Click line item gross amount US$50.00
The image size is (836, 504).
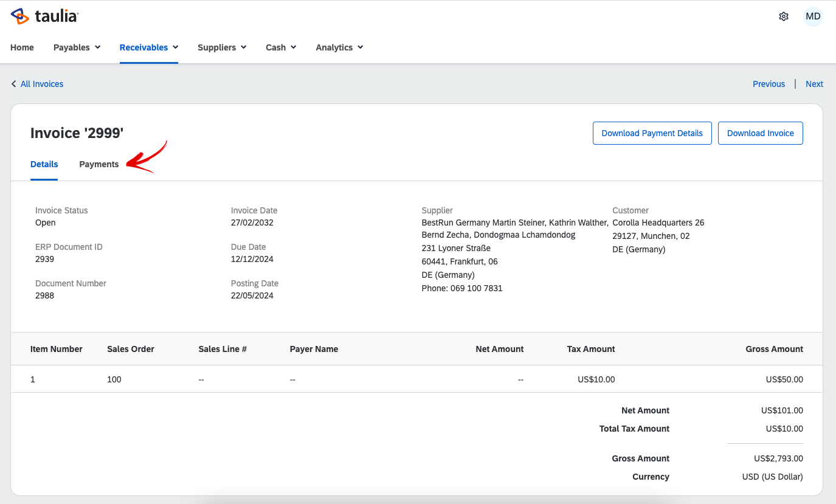pyautogui.click(x=784, y=379)
